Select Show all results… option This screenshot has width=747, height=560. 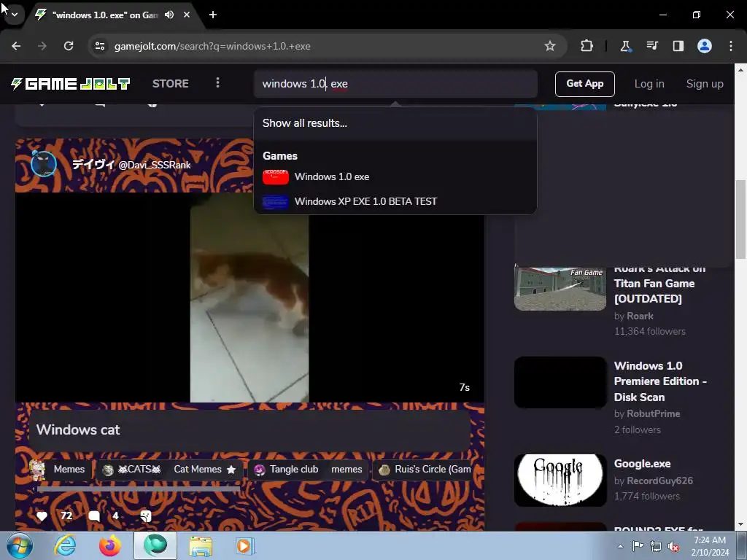395,123
